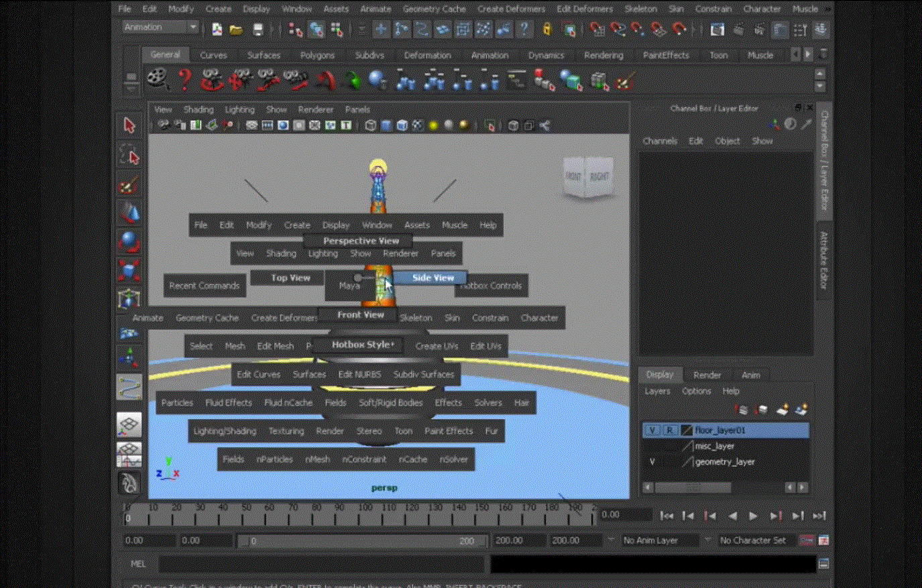
Task: Toggle visibility V of floor_layer01
Action: click(x=652, y=430)
